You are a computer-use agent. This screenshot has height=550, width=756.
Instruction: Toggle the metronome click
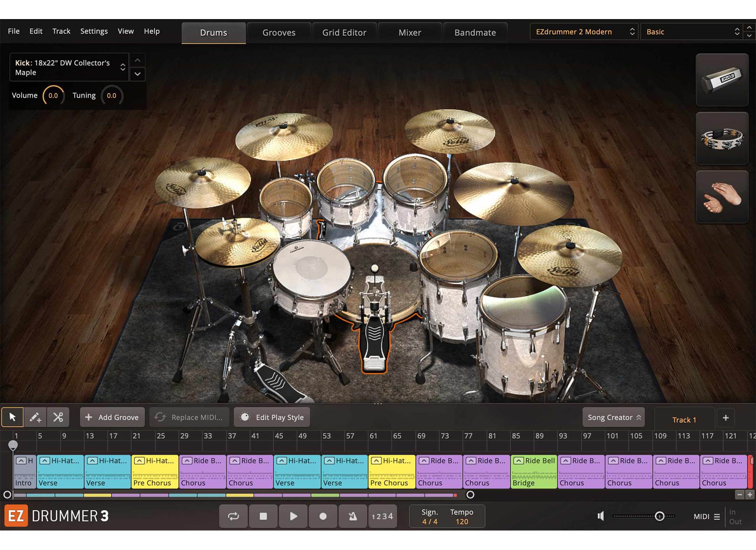tap(352, 516)
